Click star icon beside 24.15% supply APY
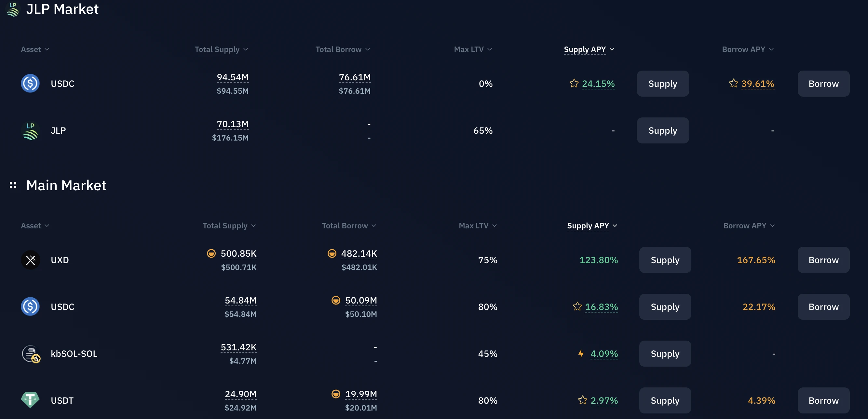Image resolution: width=868 pixels, height=419 pixels. point(574,83)
